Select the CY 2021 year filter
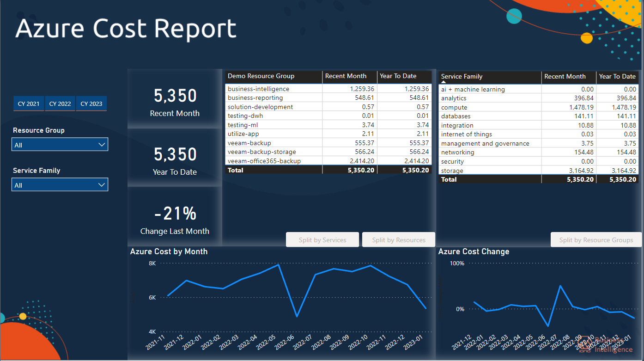The height and width of the screenshot is (361, 644). (x=29, y=104)
